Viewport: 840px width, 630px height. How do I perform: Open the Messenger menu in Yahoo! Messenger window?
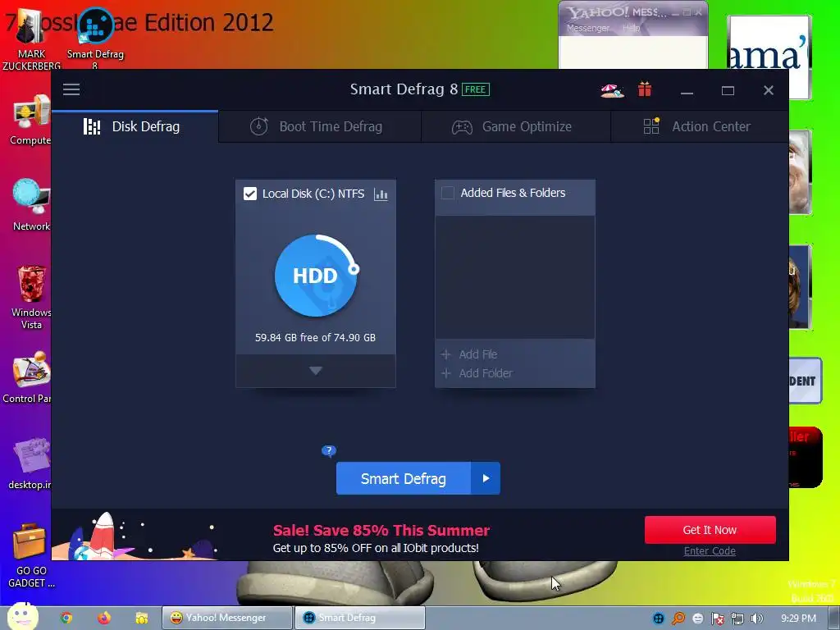(x=587, y=28)
